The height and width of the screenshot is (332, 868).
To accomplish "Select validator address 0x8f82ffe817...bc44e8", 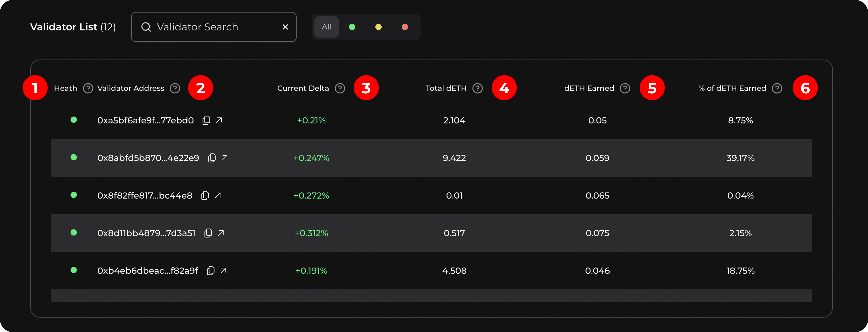I will pos(145,195).
